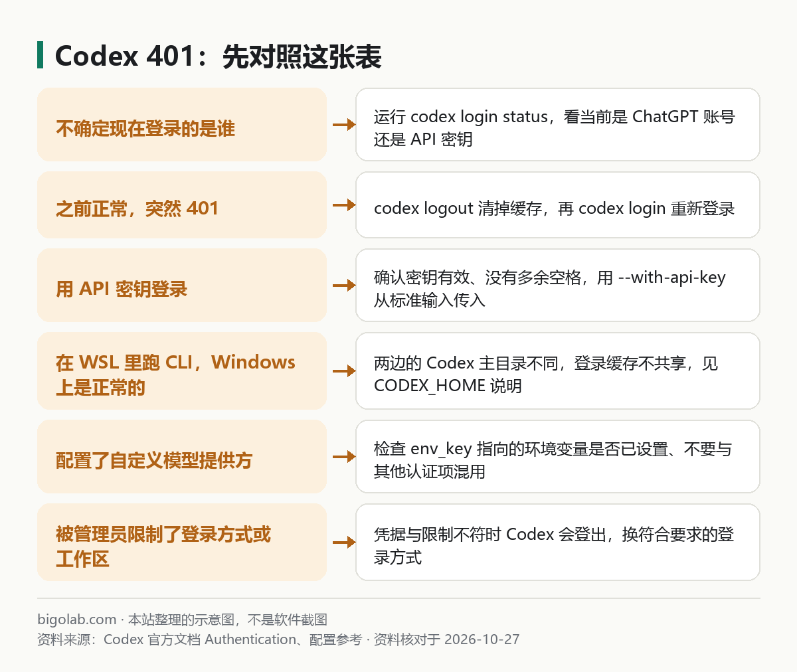Image resolution: width=797 pixels, height=672 pixels.
Task: Select the "被管理员限制了登录方式或工作区" card
Action: click(182, 542)
